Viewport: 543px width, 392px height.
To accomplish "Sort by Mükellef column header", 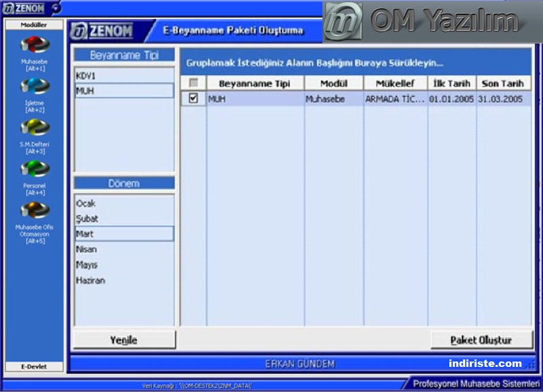I will click(395, 83).
